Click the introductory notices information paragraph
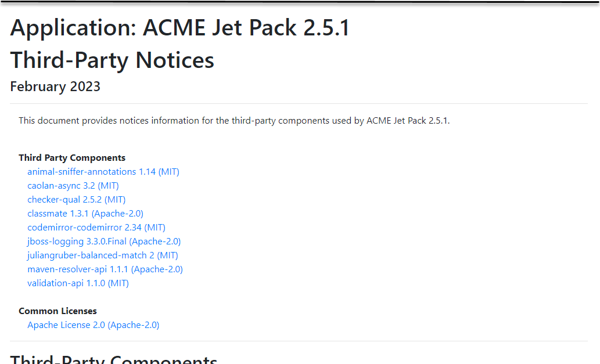The image size is (600, 364). click(x=234, y=121)
